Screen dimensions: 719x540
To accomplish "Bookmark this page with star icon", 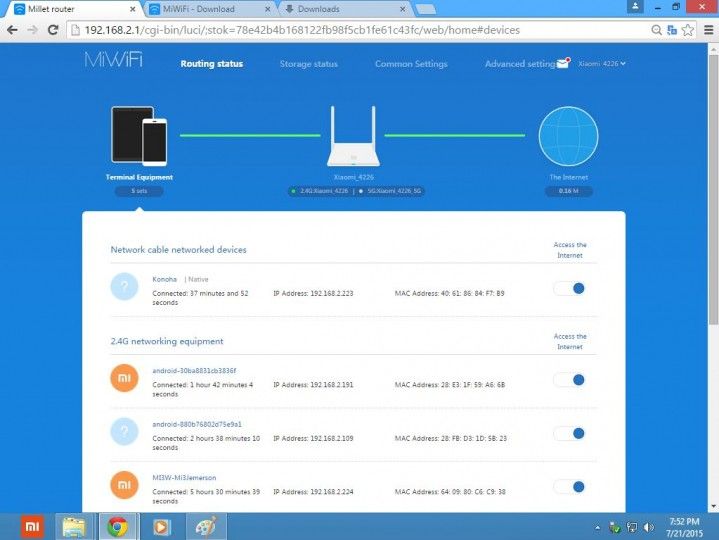I will pos(687,30).
